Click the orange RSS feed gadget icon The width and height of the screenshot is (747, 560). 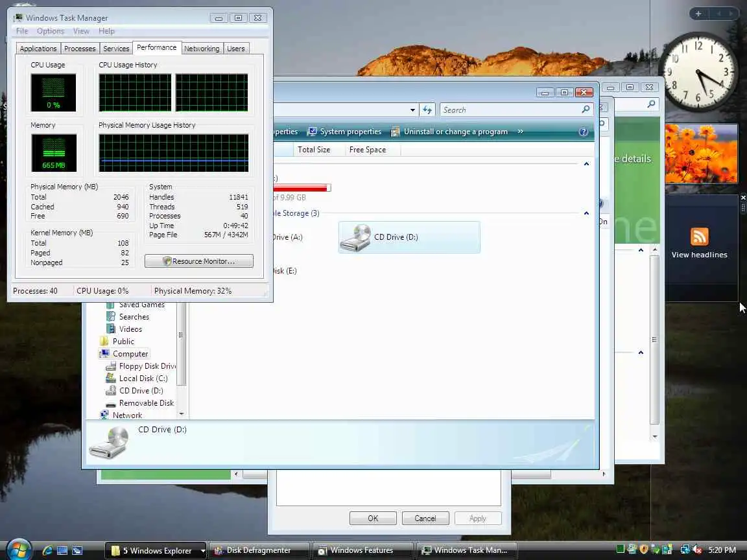click(700, 237)
